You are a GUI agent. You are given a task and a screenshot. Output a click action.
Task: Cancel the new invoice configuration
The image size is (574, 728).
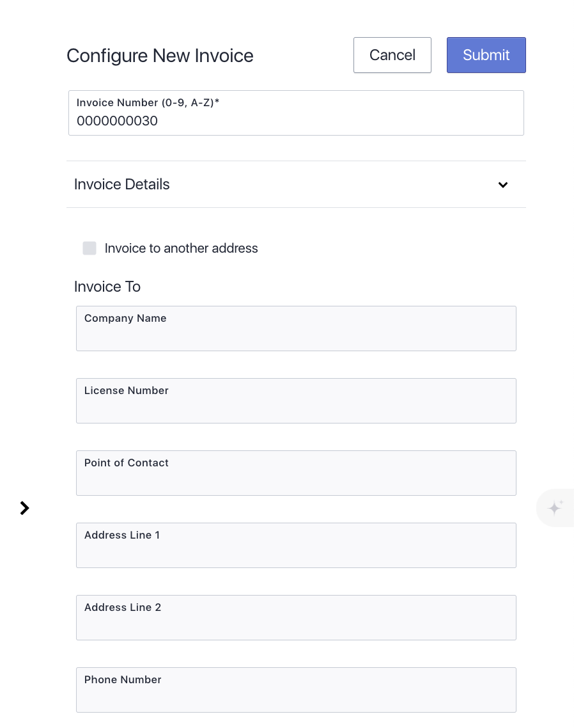(x=392, y=55)
